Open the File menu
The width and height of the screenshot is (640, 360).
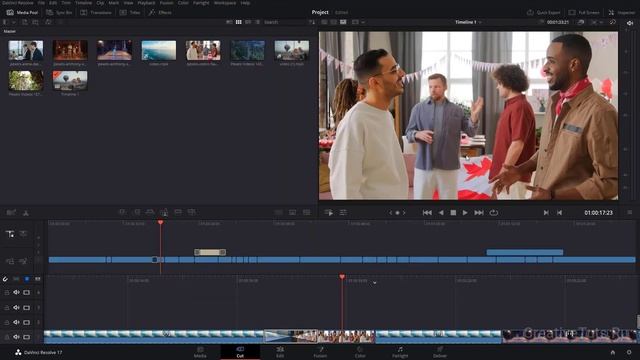click(x=41, y=3)
